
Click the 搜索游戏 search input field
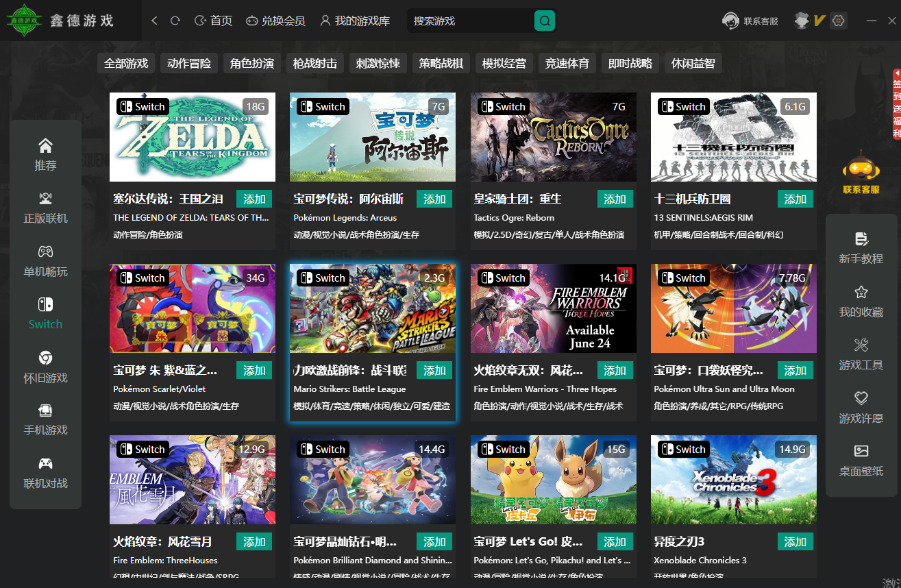(x=471, y=21)
